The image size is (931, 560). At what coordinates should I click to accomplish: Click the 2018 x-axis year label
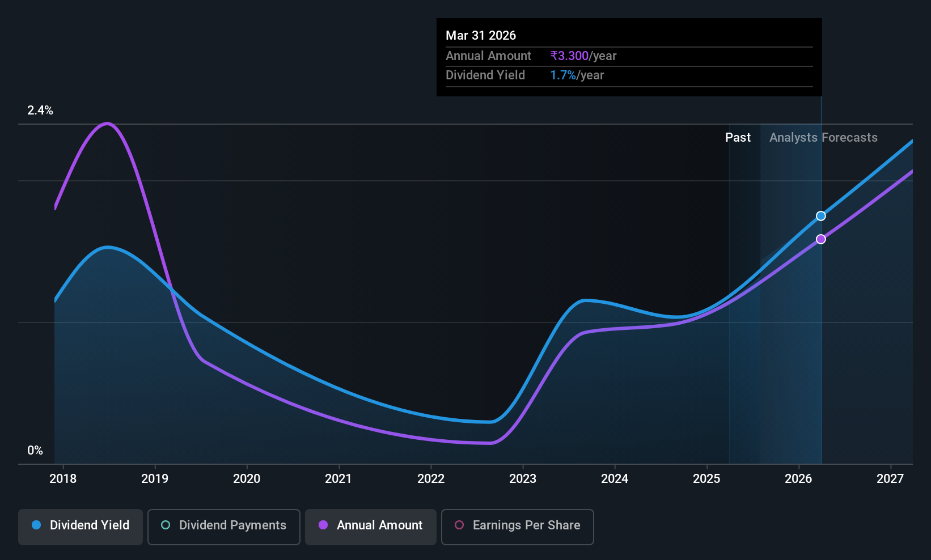click(63, 478)
